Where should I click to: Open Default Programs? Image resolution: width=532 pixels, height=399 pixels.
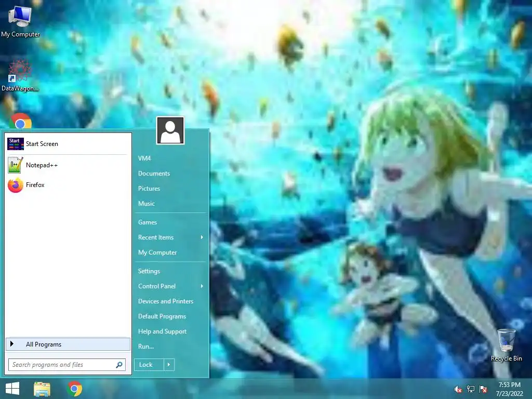point(162,316)
